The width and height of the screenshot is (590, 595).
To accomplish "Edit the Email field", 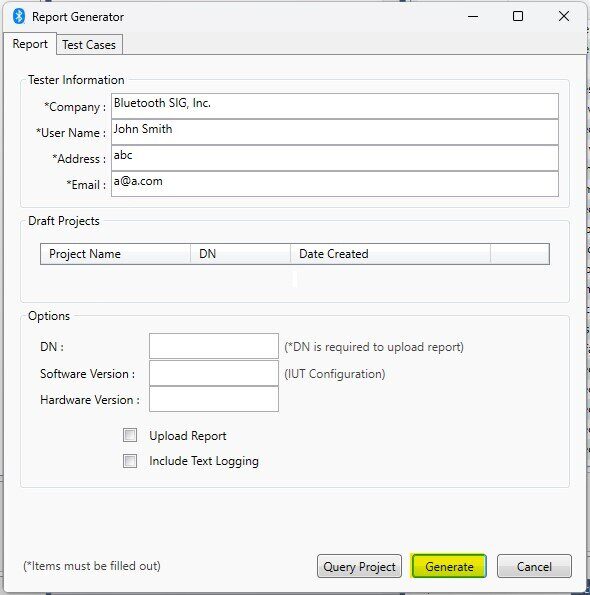I will pyautogui.click(x=335, y=184).
